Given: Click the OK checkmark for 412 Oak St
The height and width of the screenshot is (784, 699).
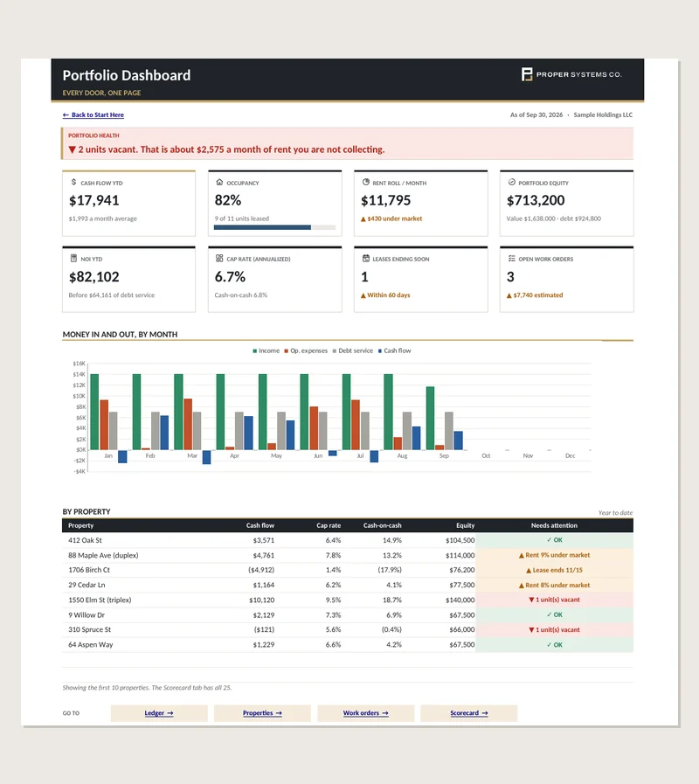Looking at the screenshot, I should 549,540.
